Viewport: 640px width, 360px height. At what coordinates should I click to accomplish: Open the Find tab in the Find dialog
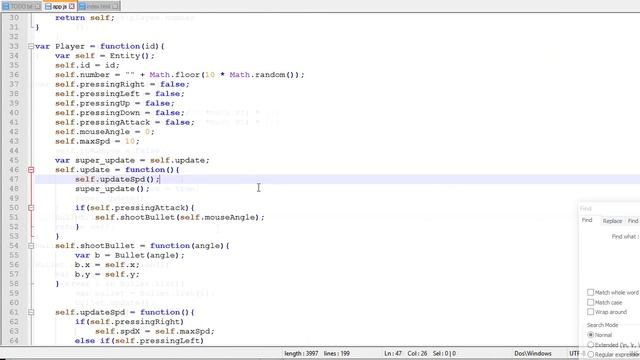[587, 220]
